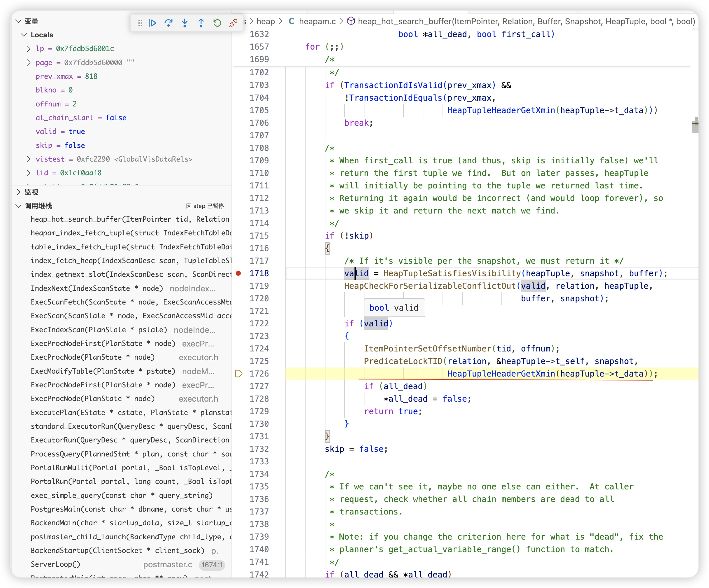Collapse the Locals scope

tap(24, 35)
